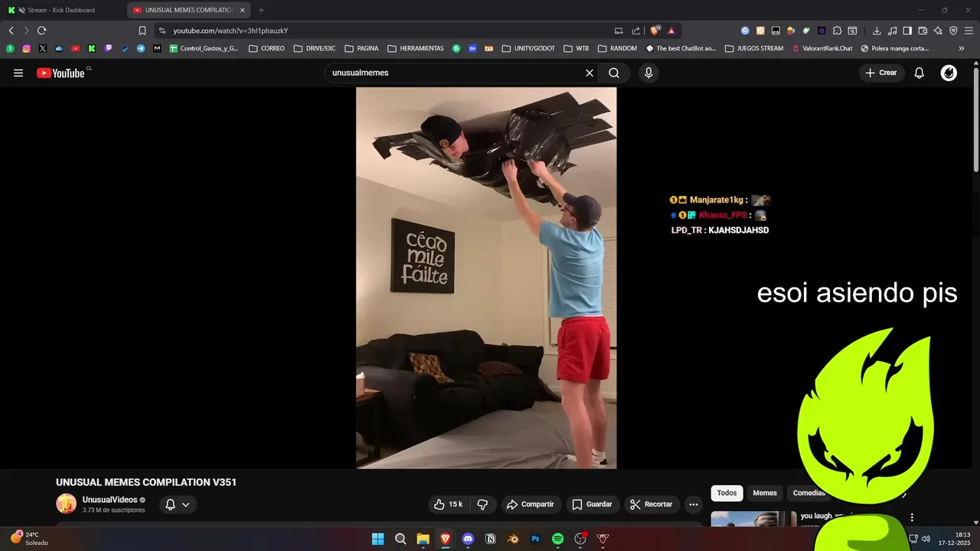Viewport: 980px width, 551px height.
Task: Open Brave main hamburger menu
Action: 969,31
